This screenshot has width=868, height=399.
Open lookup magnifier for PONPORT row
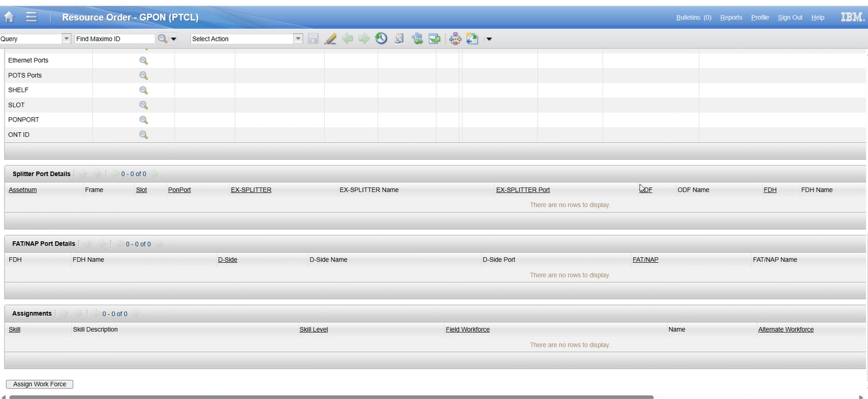tap(143, 120)
